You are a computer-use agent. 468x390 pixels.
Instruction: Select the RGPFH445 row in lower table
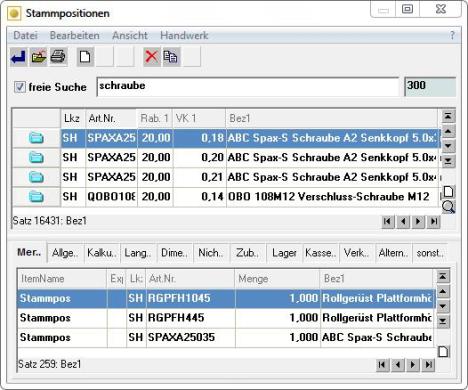pyautogui.click(x=226, y=318)
